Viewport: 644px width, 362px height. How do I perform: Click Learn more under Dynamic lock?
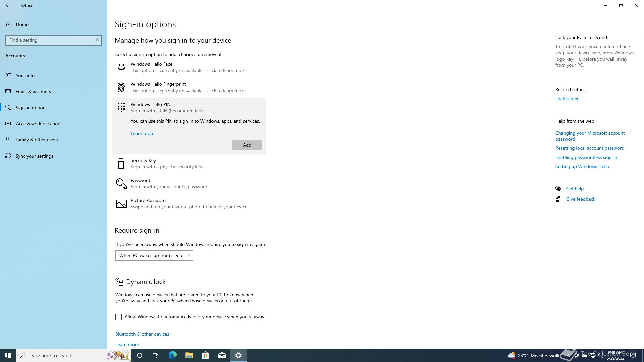tap(127, 344)
